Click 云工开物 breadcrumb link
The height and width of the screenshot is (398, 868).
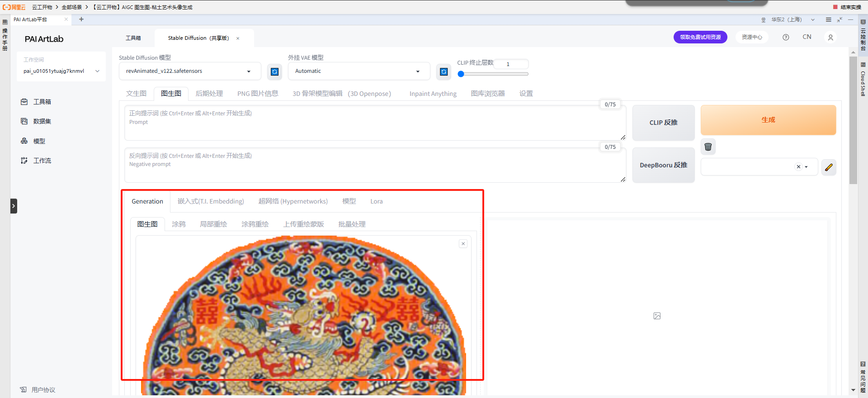(x=42, y=7)
